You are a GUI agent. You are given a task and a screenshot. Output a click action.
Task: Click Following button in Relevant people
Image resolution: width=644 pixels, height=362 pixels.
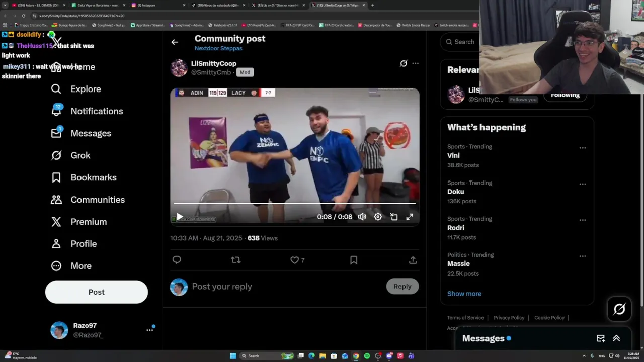tap(565, 95)
